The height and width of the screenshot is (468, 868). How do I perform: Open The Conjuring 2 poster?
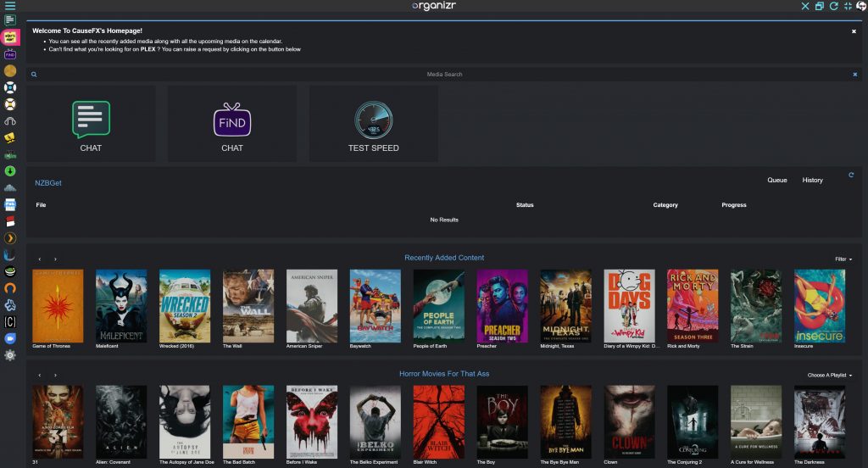pos(693,422)
